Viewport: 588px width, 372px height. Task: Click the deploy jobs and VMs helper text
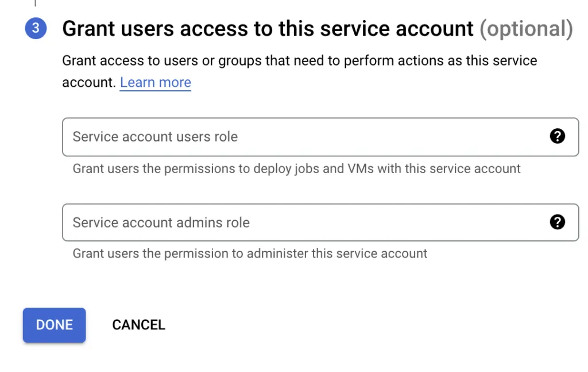click(296, 169)
